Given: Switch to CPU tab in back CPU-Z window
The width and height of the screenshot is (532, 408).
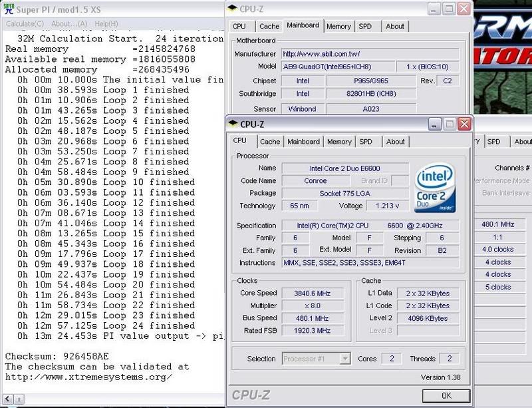Looking at the screenshot, I should point(239,26).
